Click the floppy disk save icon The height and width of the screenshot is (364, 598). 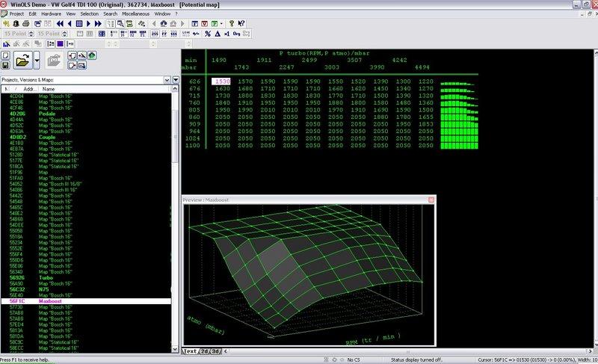pyautogui.click(x=5, y=66)
